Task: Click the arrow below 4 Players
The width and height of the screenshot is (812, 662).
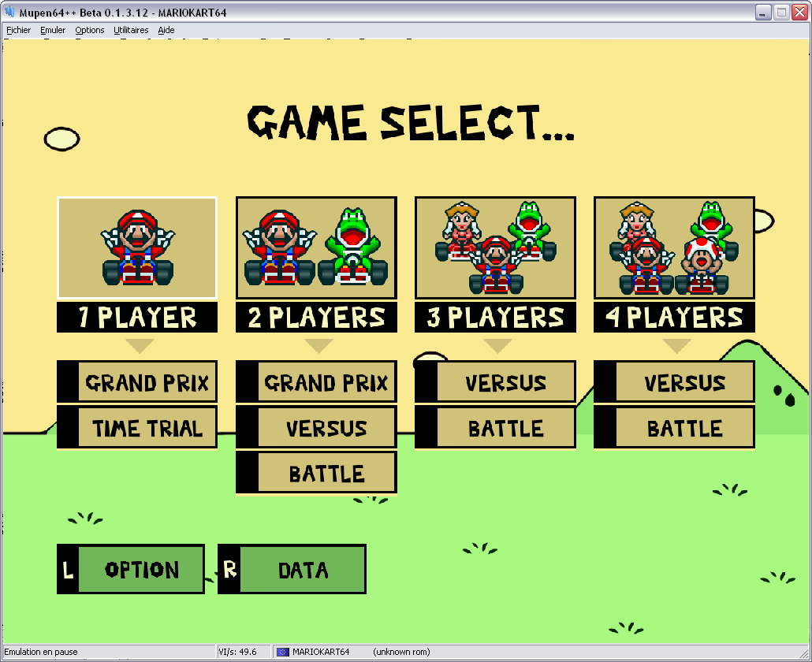Action: click(677, 346)
